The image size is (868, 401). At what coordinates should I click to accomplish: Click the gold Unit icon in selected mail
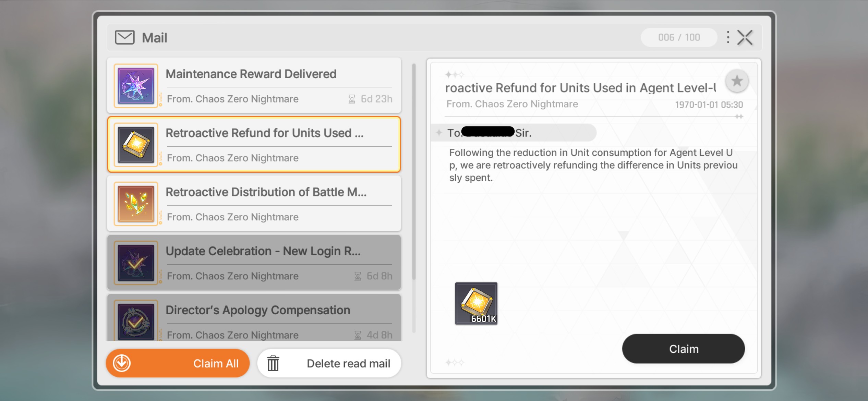136,145
